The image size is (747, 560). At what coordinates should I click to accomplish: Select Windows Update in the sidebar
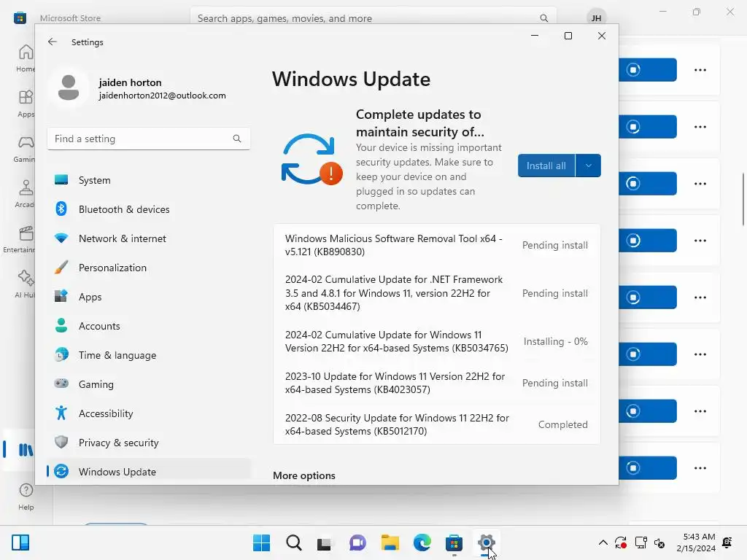149,472
